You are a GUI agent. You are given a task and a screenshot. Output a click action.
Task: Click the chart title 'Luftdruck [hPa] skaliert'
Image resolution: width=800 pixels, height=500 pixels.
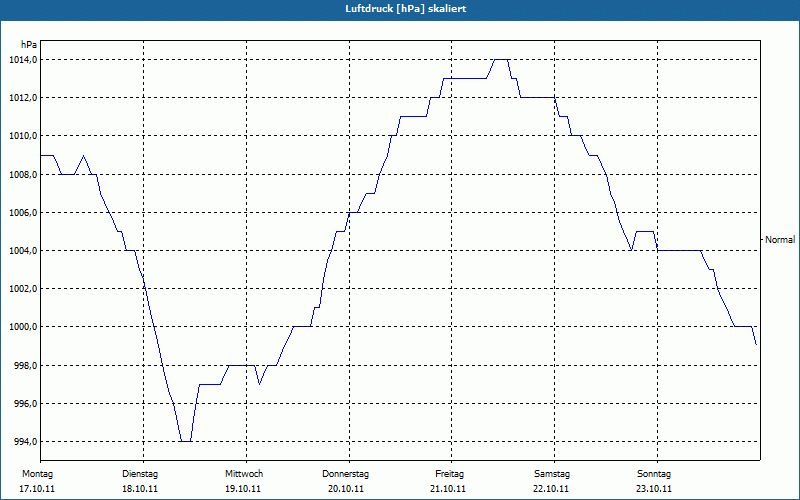click(406, 9)
